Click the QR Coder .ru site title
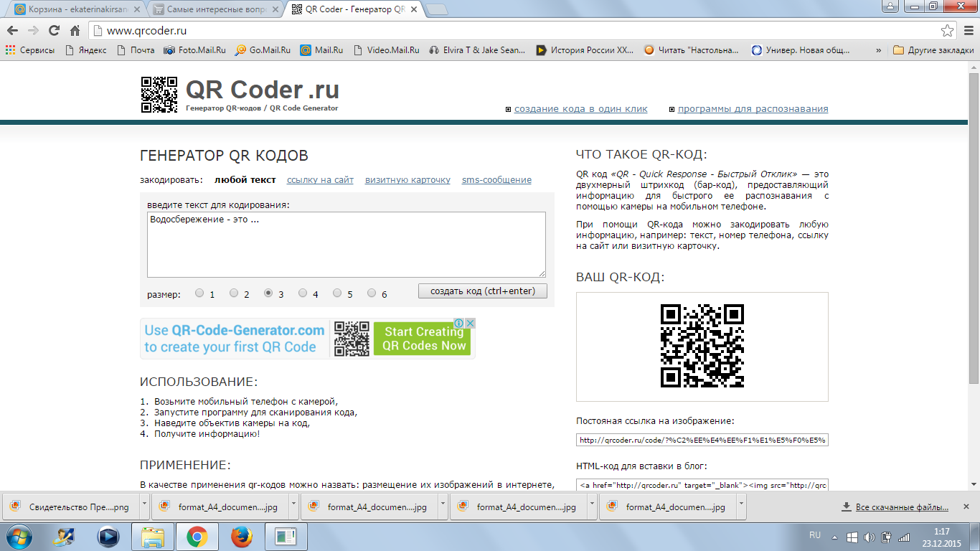The width and height of the screenshot is (980, 551). point(262,90)
